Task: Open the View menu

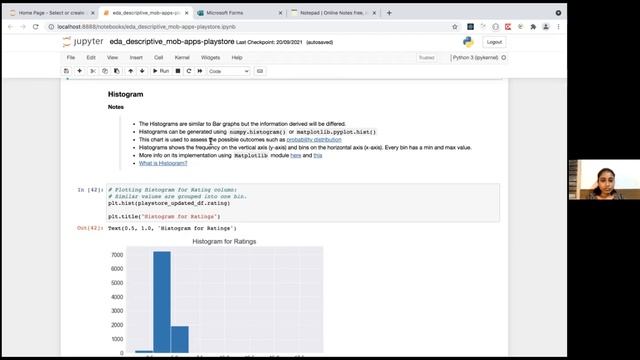Action: coord(112,58)
